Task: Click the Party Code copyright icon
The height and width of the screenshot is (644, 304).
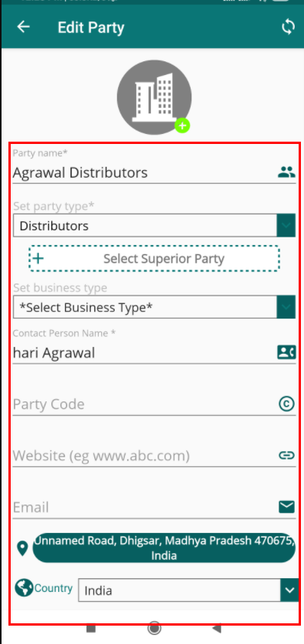Action: coord(286,404)
